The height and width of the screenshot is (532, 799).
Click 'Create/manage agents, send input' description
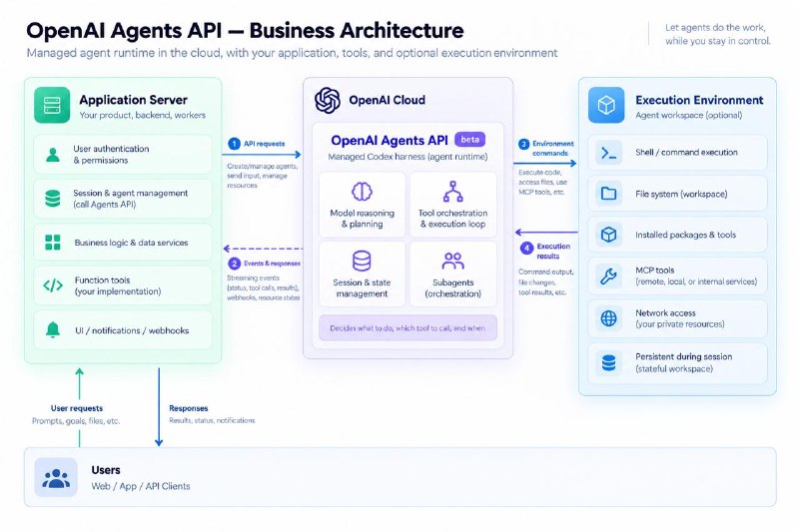click(x=263, y=176)
